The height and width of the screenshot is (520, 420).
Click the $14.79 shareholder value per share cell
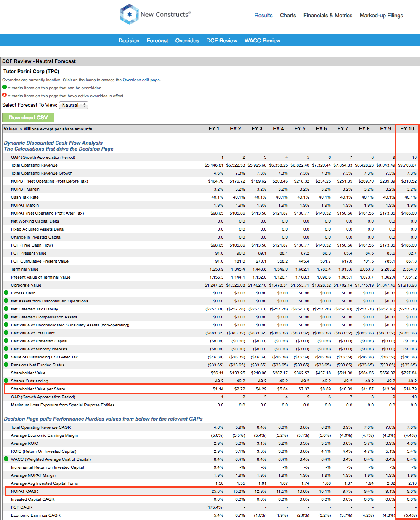[x=410, y=389]
